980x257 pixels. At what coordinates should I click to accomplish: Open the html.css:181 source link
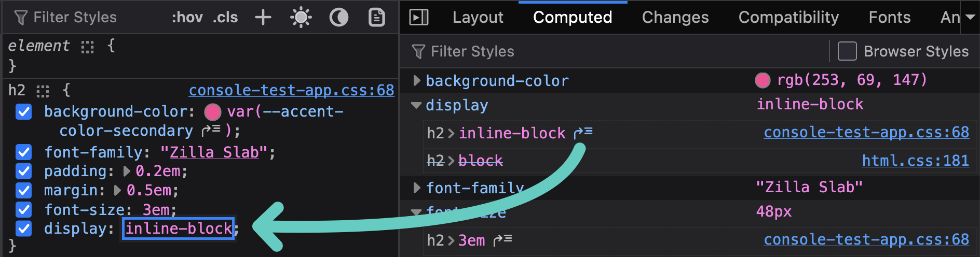click(x=915, y=161)
